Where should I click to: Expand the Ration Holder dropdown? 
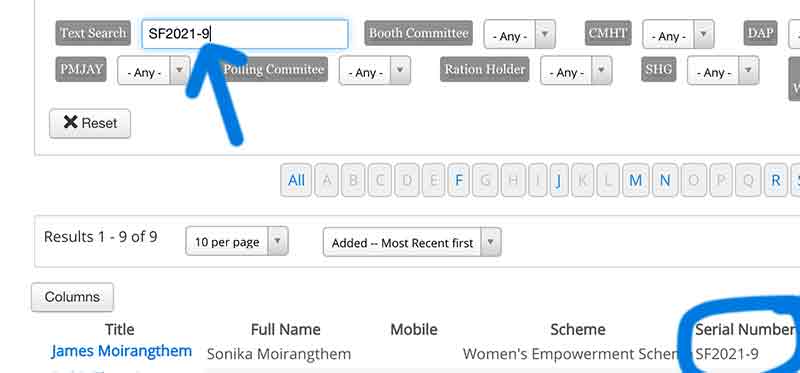tap(576, 71)
